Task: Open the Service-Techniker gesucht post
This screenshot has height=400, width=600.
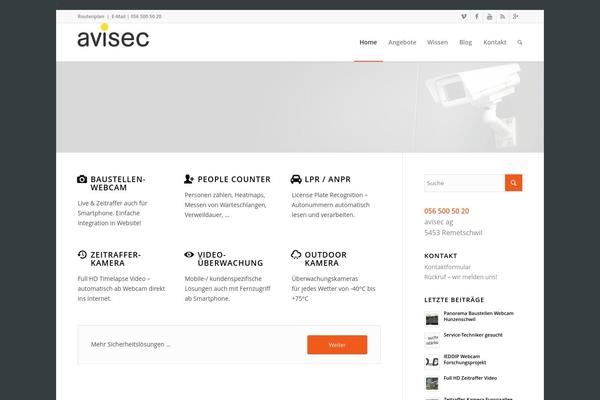Action: pos(473,335)
